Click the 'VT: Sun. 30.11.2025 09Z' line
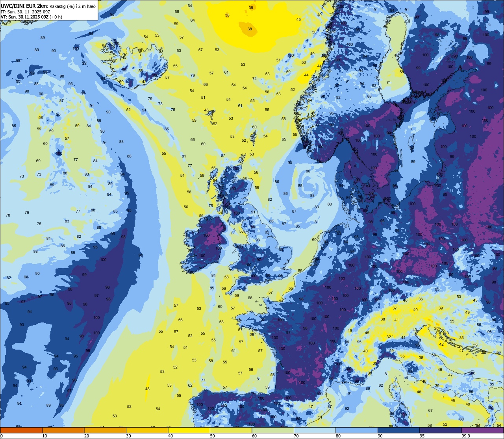The image size is (504, 439). [x=24, y=17]
